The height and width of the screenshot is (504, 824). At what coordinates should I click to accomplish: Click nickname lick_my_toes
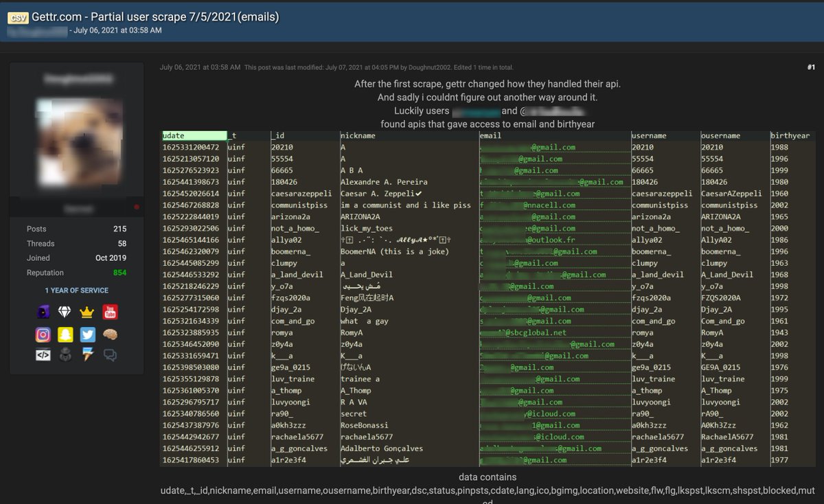click(367, 228)
